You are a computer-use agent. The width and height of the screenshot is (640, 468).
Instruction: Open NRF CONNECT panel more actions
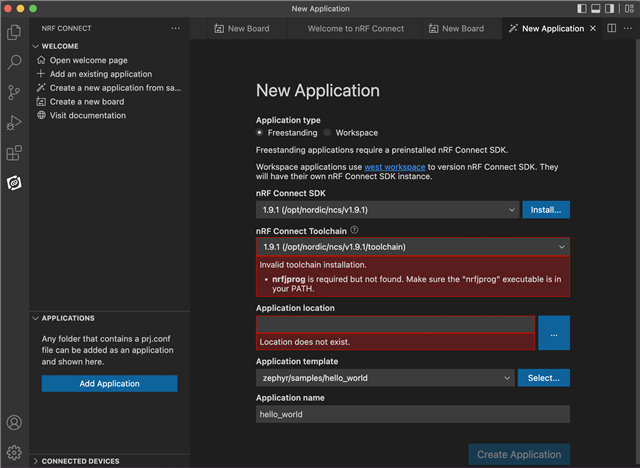click(176, 28)
